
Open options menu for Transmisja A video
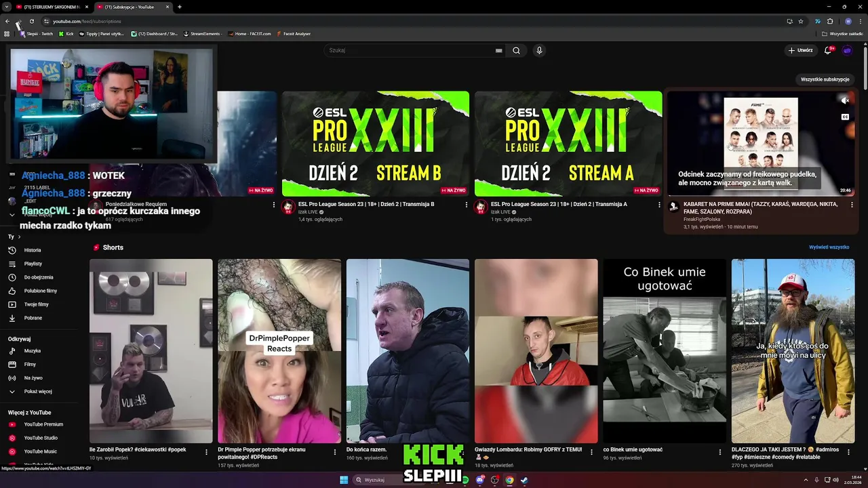click(659, 204)
